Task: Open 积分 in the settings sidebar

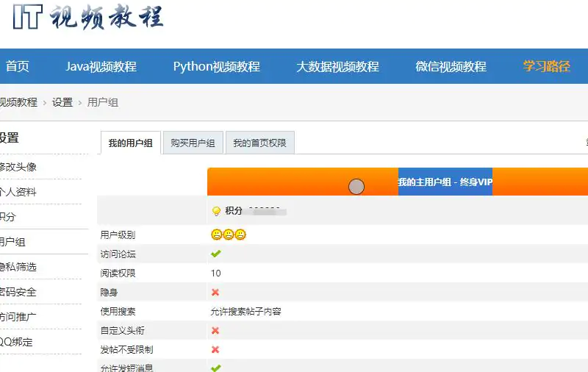Action: 7,217
